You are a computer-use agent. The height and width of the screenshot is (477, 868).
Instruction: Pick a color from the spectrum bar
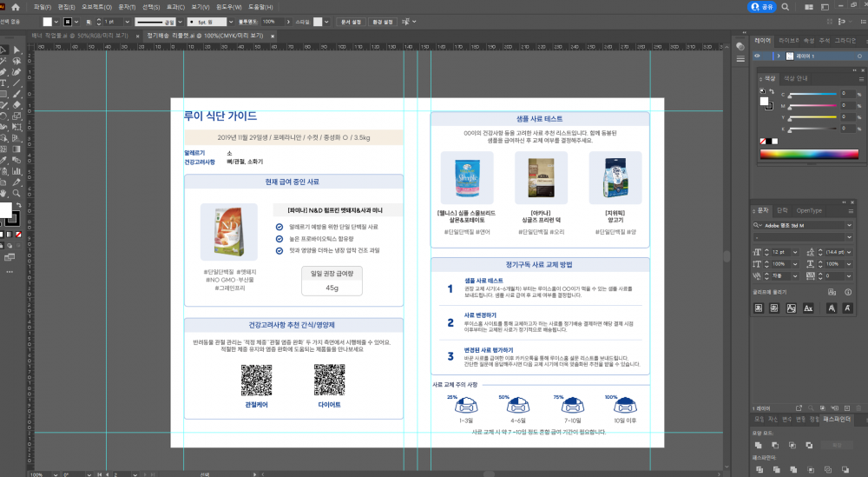coord(809,155)
